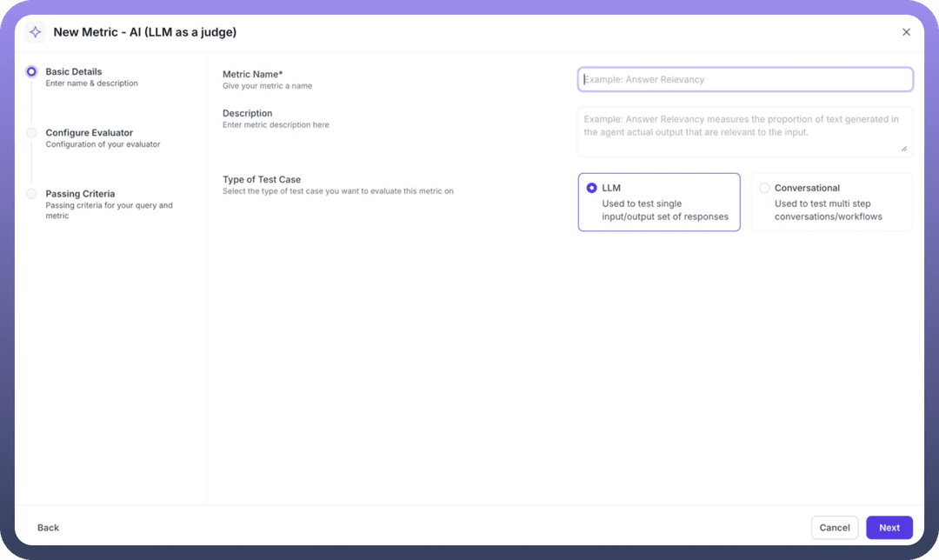Viewport: 939px width, 560px height.
Task: Go to the Passing Criteria step label
Action: coord(80,194)
